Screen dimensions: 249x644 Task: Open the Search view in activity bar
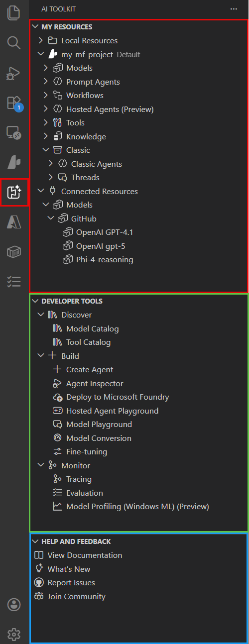point(14,43)
